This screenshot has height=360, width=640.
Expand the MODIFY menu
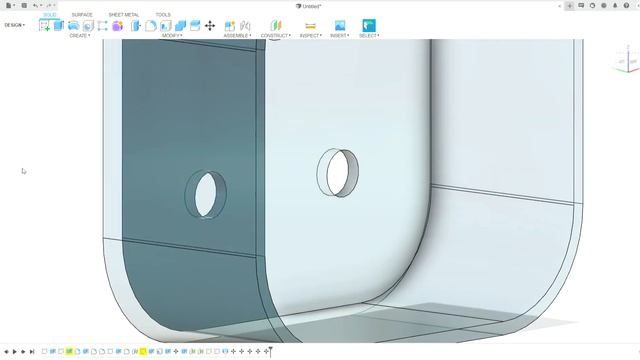coord(172,36)
